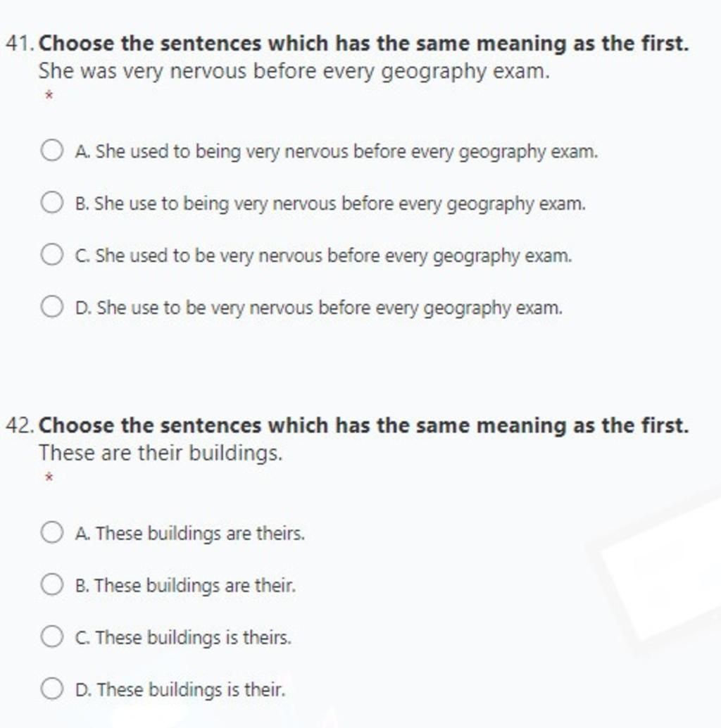Select option D 'These buildings is their'
This screenshot has height=728, width=721.
51,688
